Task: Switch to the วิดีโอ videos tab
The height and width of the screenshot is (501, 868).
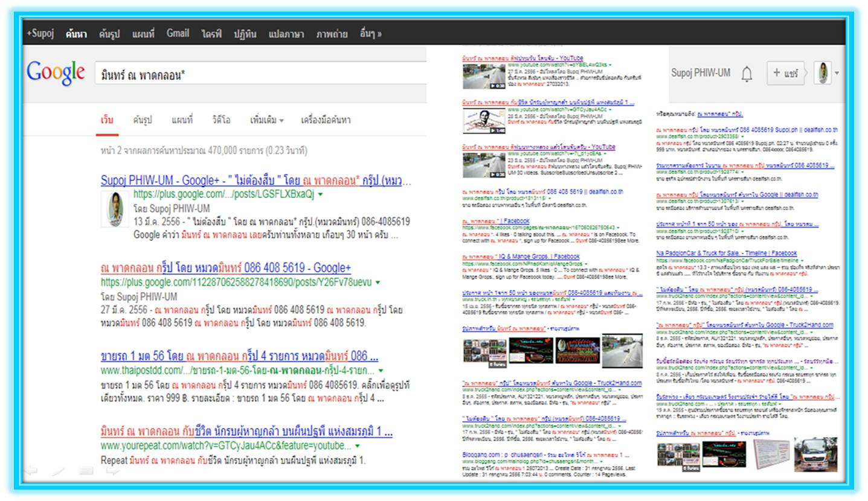Action: pos(221,120)
